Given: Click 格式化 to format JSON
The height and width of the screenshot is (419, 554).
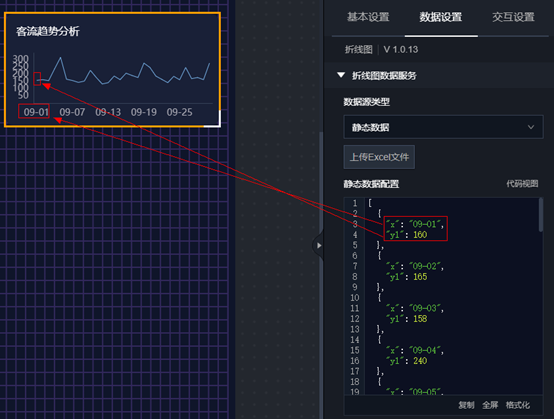Looking at the screenshot, I should [518, 405].
